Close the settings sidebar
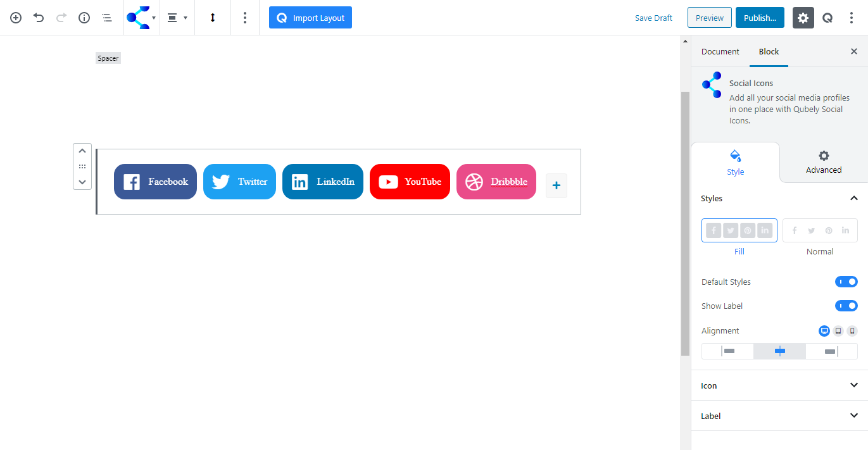Screen dimensions: 868x450 (x=854, y=51)
